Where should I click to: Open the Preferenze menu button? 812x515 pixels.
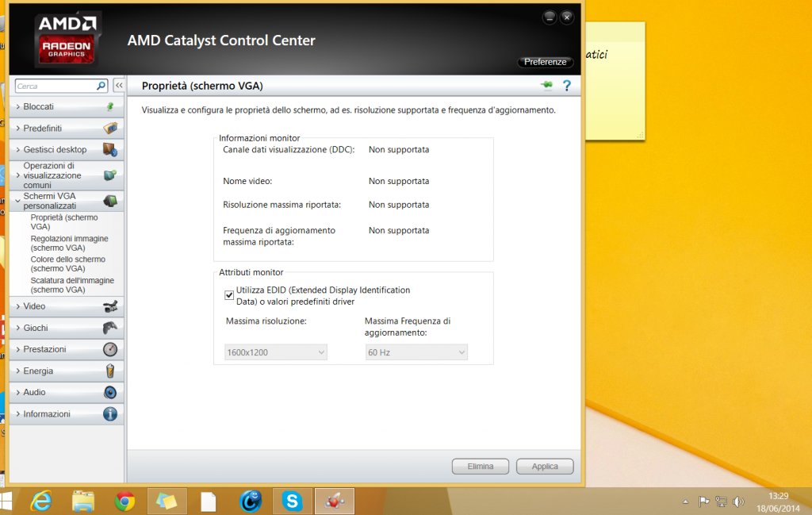pos(545,62)
